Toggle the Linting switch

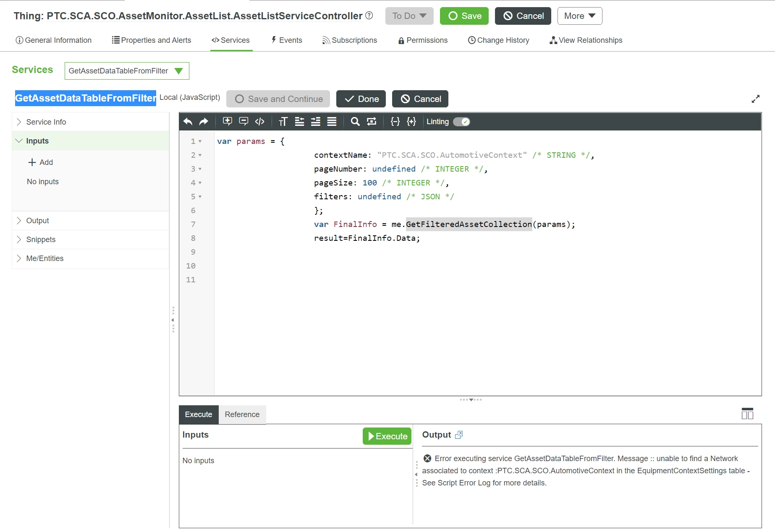(x=461, y=122)
